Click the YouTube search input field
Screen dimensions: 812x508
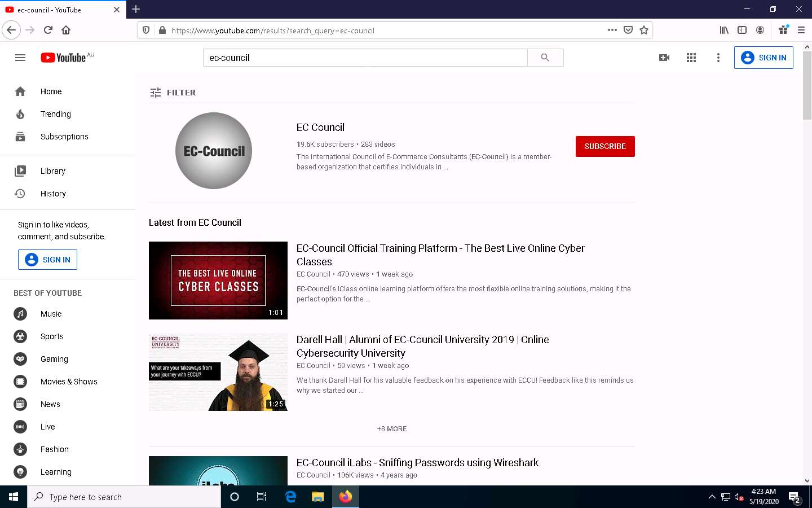point(365,58)
